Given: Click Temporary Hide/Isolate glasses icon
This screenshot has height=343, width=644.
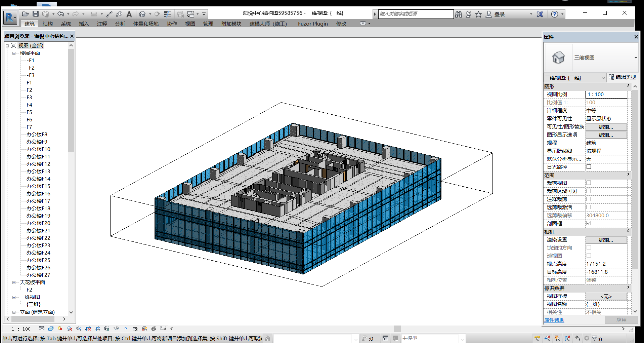Looking at the screenshot, I should 116,329.
